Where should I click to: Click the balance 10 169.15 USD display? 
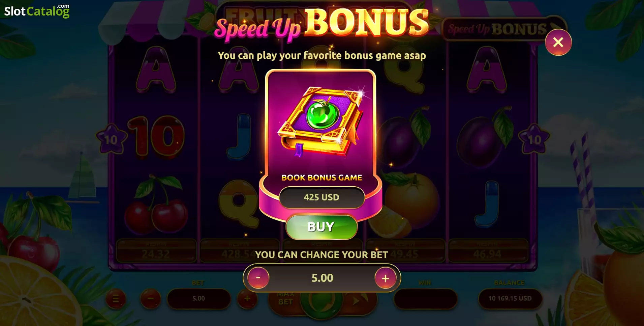tap(510, 298)
